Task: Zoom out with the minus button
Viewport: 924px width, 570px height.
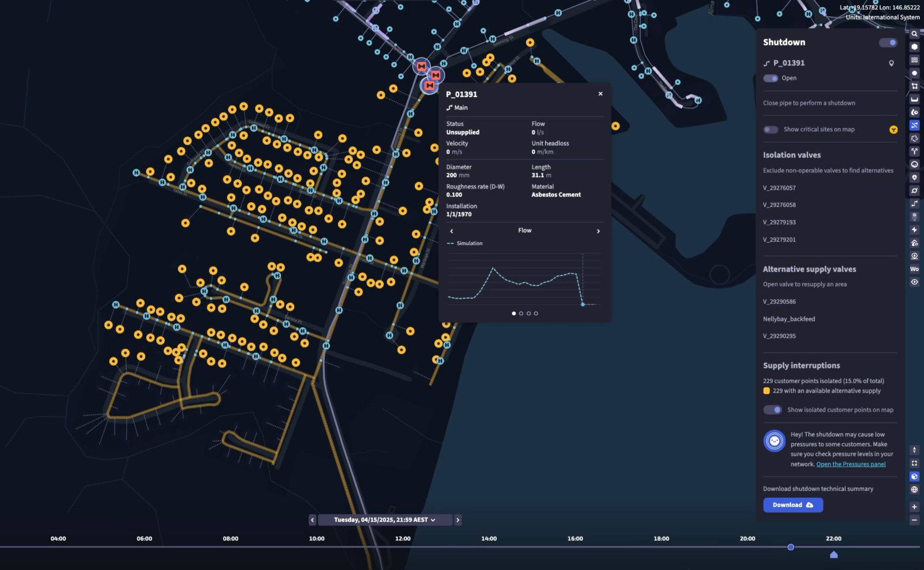Action: coord(914,520)
